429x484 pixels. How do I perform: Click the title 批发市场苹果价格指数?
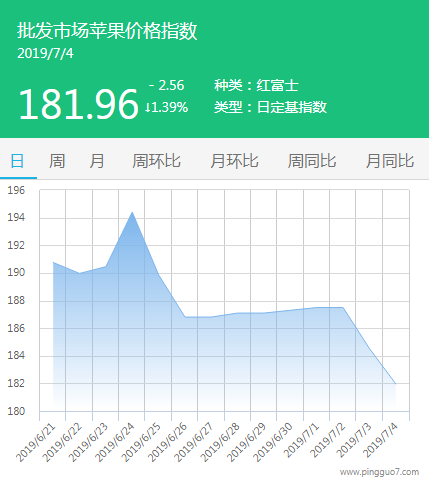pos(107,31)
